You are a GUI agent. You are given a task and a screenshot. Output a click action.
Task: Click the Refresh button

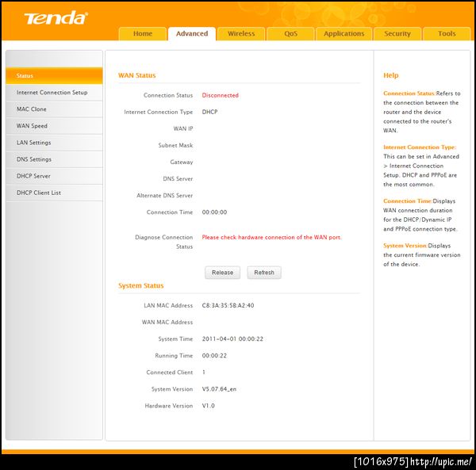click(x=264, y=273)
